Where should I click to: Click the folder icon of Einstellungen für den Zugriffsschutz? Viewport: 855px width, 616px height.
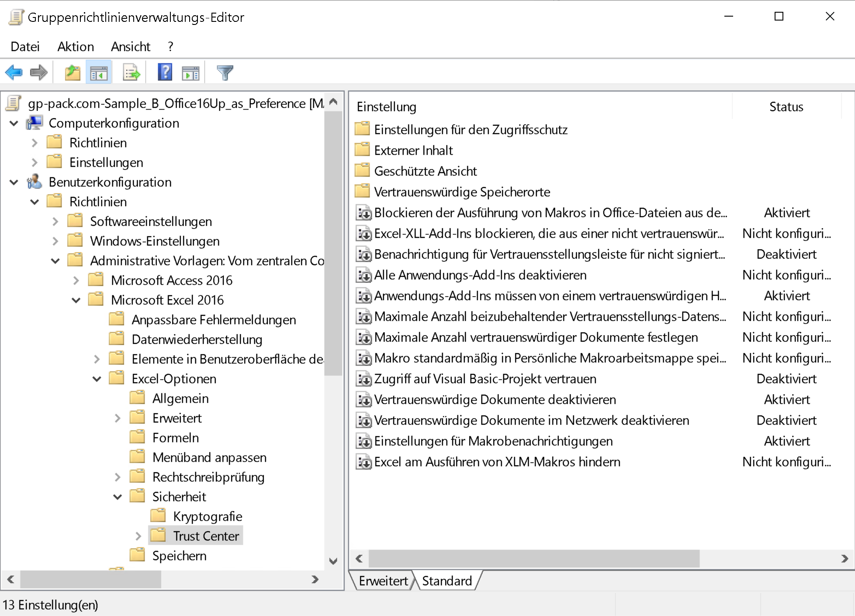pos(362,129)
